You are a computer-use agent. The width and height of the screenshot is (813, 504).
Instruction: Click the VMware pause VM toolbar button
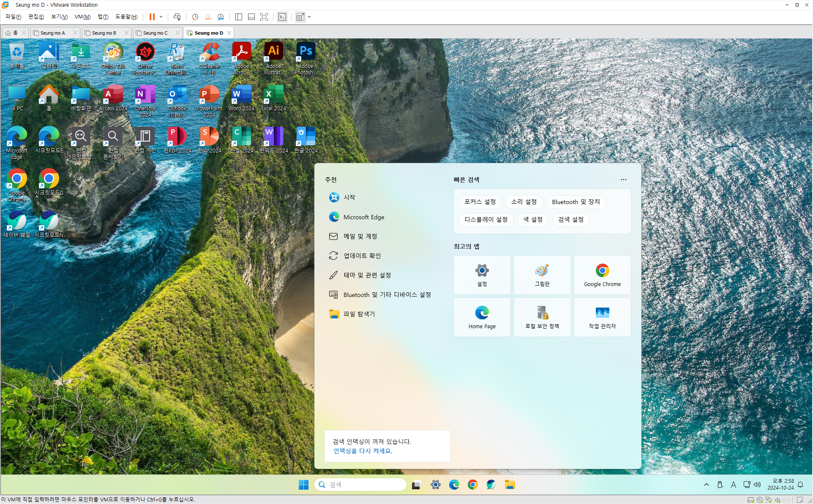click(152, 17)
